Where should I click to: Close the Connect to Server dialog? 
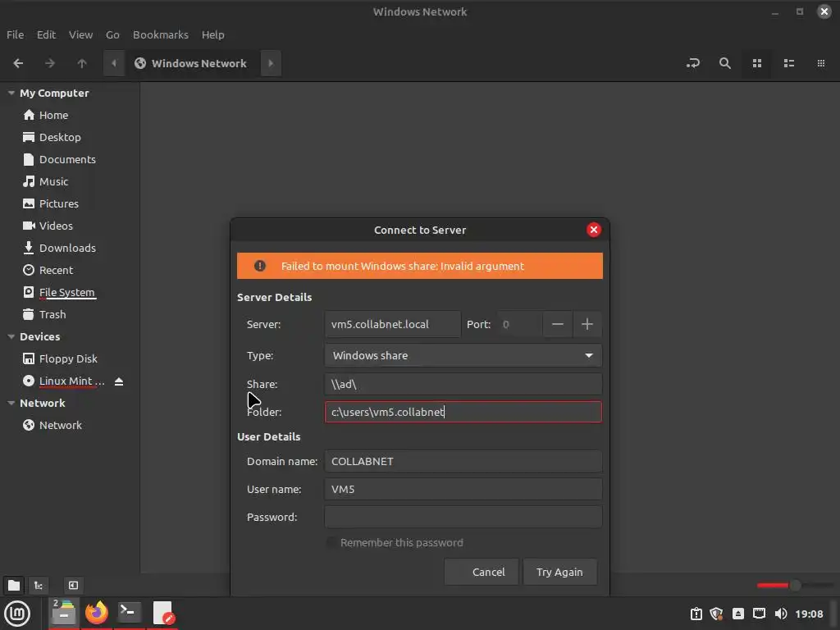point(594,230)
